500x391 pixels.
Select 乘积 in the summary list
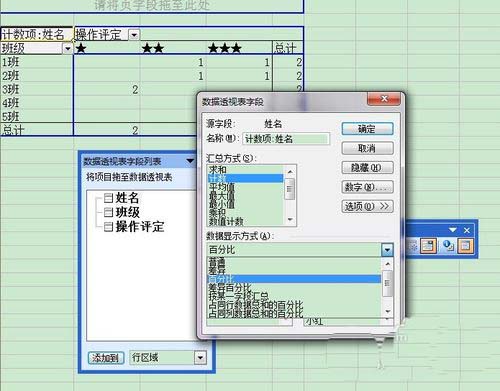point(246,212)
